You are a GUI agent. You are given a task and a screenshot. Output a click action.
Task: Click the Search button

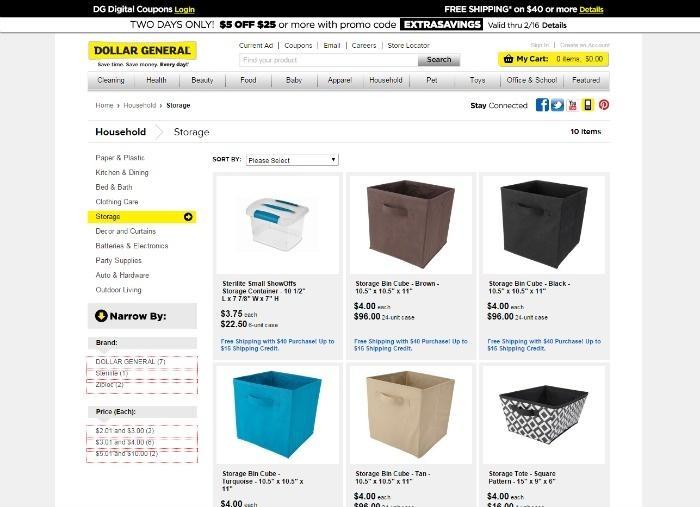click(439, 60)
